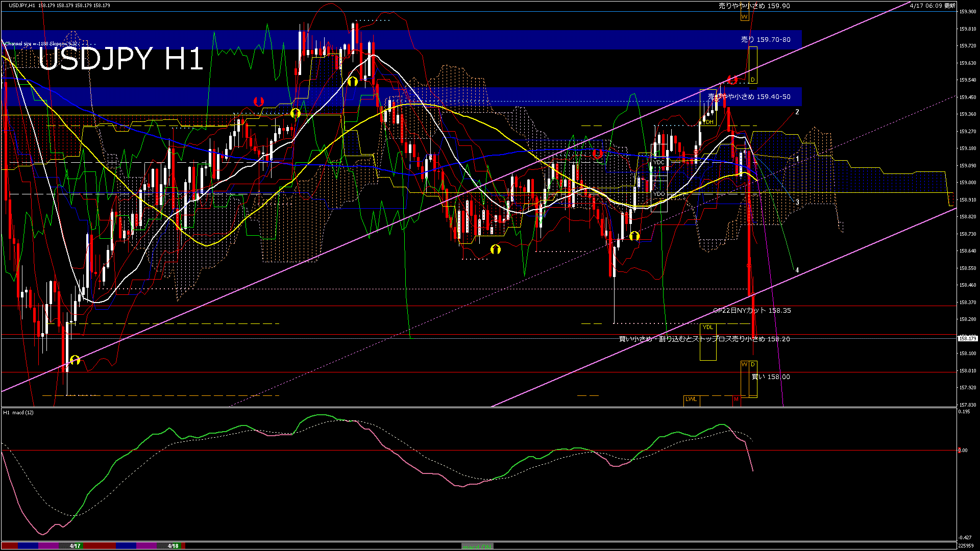Click the 買い 158.00 label

tap(771, 377)
